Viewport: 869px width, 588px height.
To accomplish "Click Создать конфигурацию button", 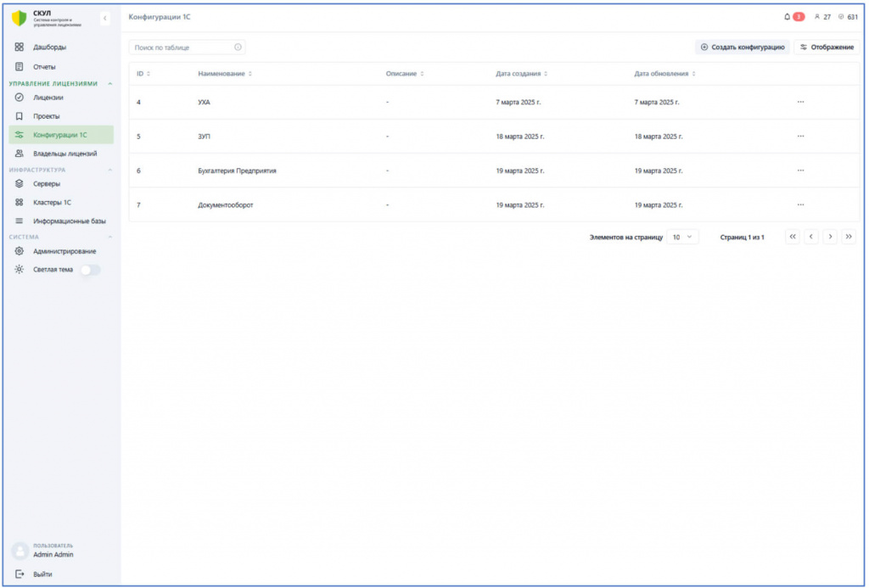I will [x=742, y=48].
